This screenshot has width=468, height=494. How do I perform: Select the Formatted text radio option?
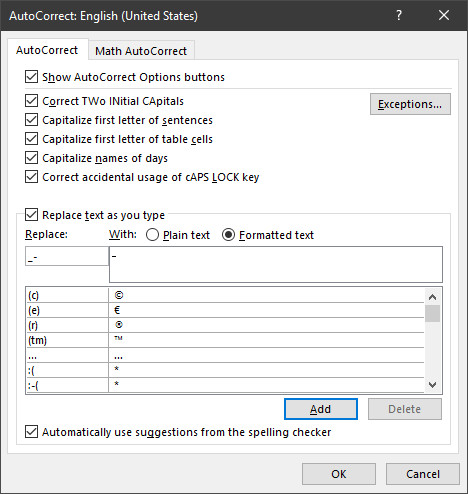[228, 235]
